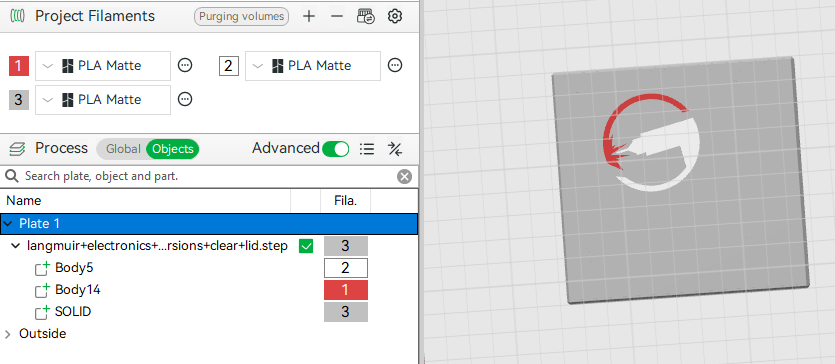The width and height of the screenshot is (835, 364).
Task: Switch to Objects process settings
Action: click(x=173, y=149)
